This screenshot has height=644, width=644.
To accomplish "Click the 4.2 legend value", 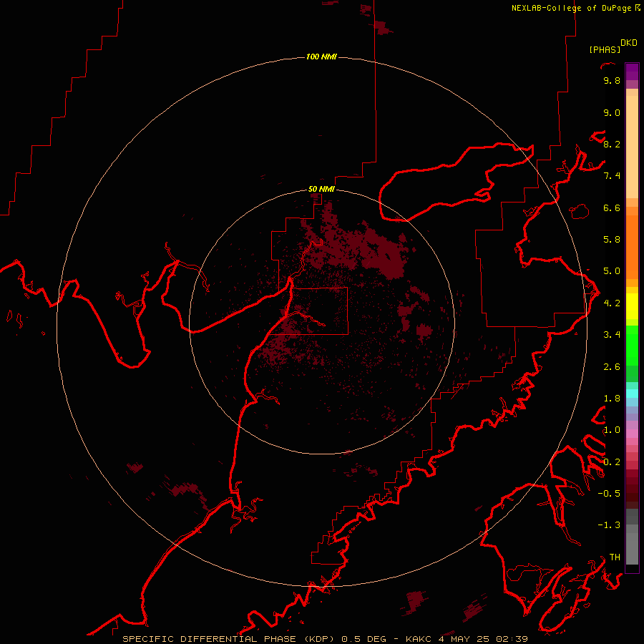I will pos(612,303).
